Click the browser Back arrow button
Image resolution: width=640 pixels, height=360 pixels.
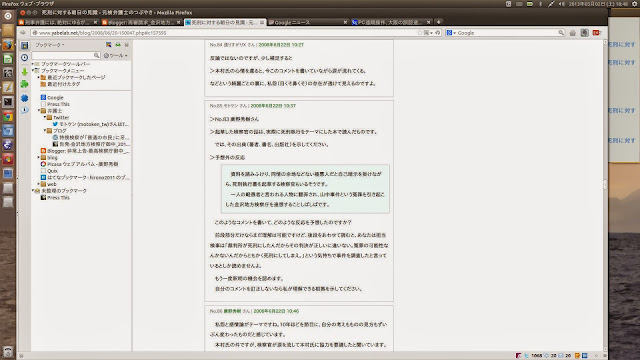click(x=23, y=33)
